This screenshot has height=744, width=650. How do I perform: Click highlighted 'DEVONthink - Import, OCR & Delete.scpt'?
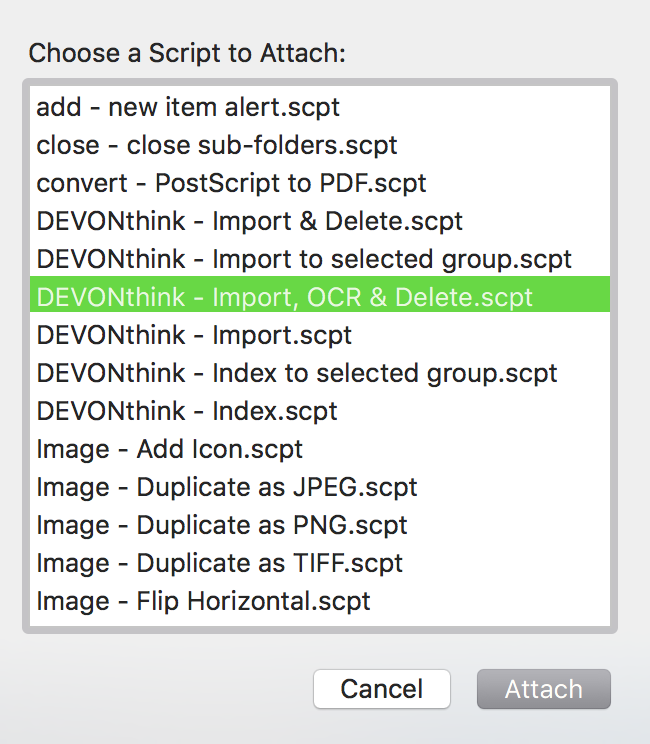[x=320, y=294]
